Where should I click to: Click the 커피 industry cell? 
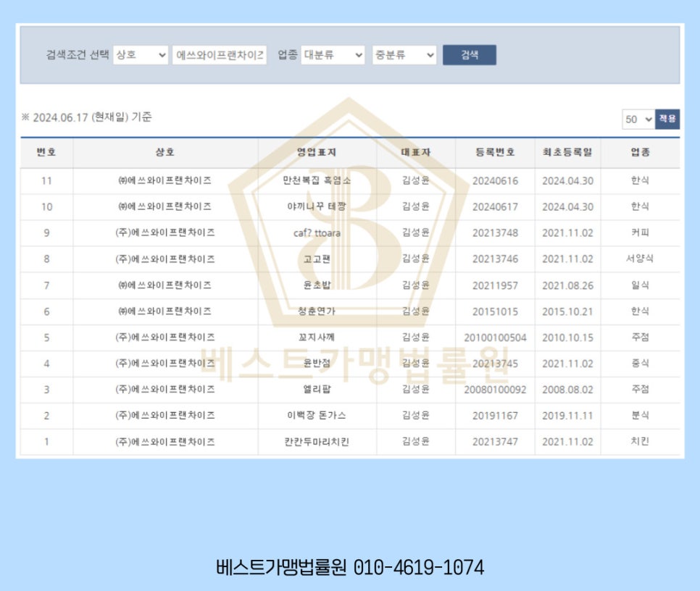coord(640,232)
